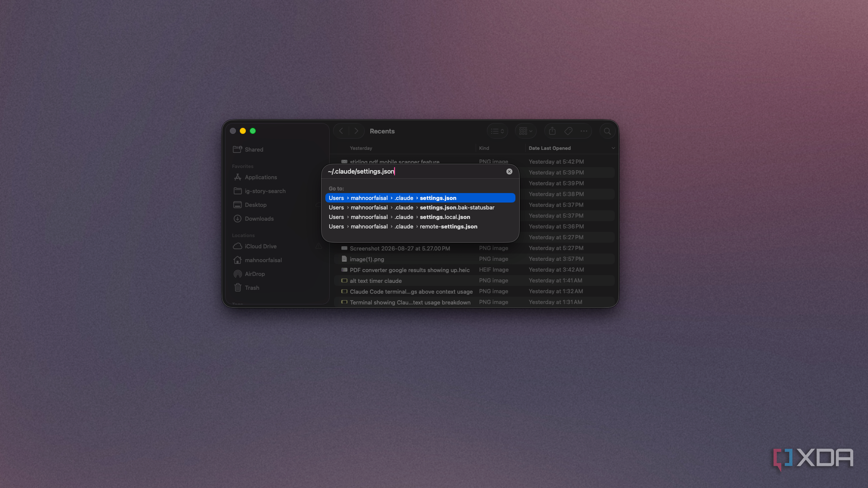868x488 pixels.
Task: Go forward with the Finder forward arrow
Action: tap(356, 131)
